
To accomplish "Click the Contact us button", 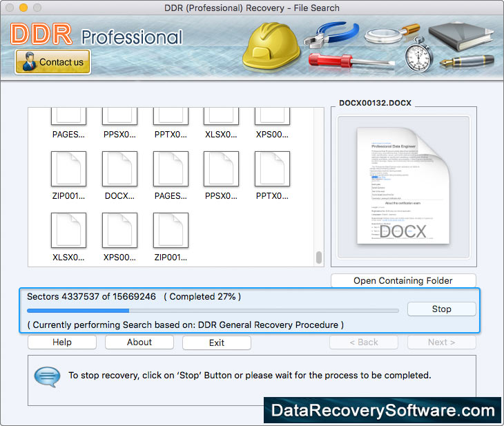I will [52, 61].
